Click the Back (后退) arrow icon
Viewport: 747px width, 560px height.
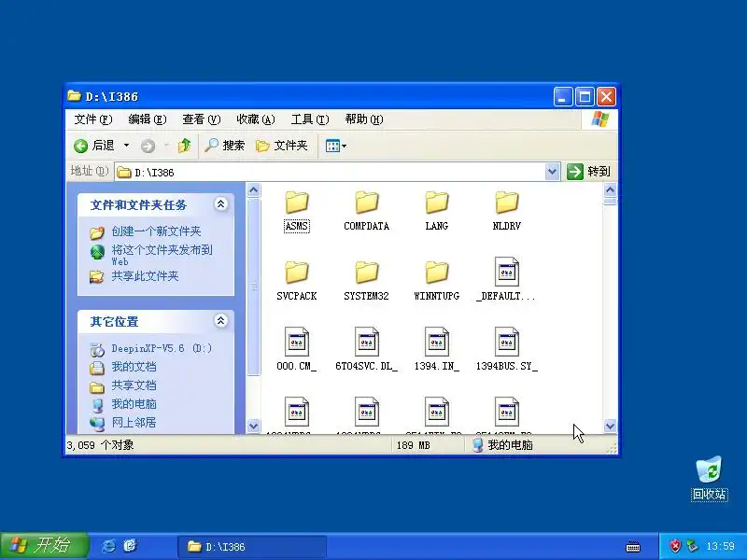[81, 146]
